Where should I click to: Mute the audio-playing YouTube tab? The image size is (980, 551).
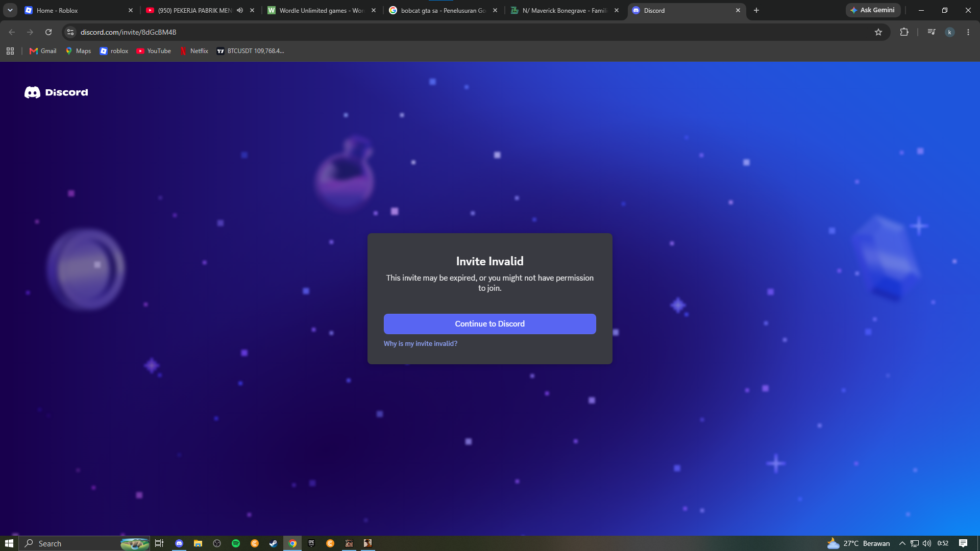[240, 10]
